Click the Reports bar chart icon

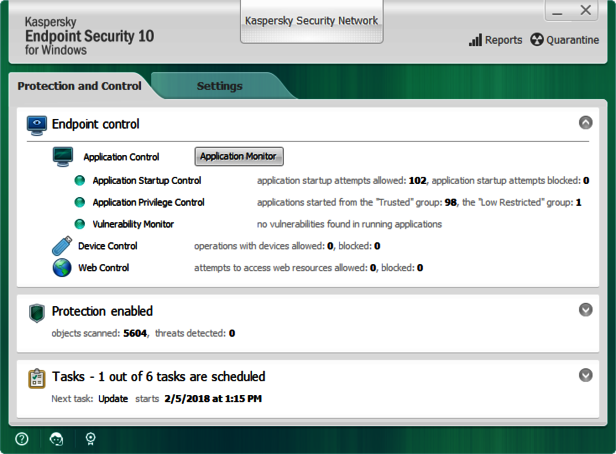click(475, 40)
